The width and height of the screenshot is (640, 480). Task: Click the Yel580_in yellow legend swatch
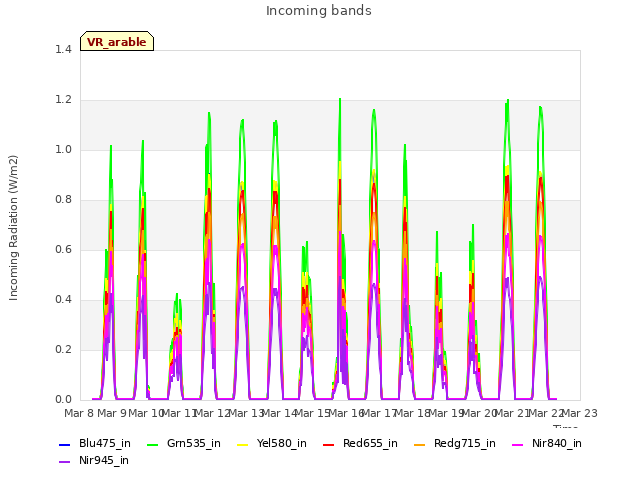242,444
